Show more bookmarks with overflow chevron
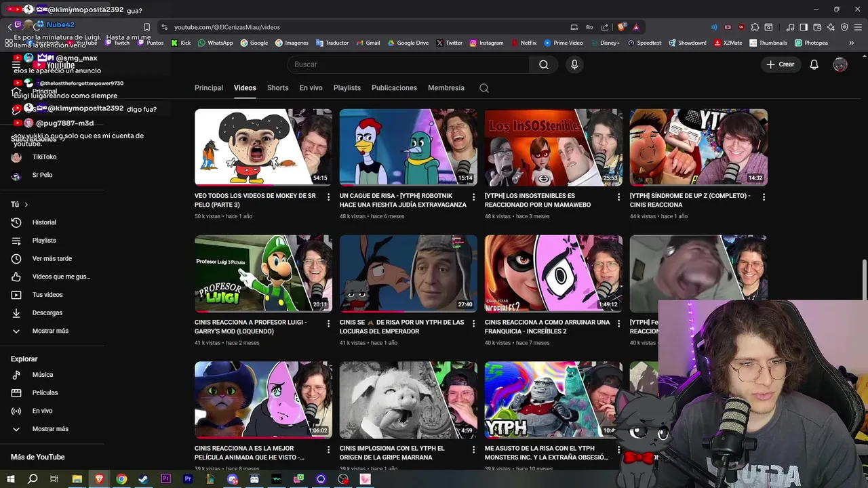Screen dimensions: 868x488 coord(852,43)
